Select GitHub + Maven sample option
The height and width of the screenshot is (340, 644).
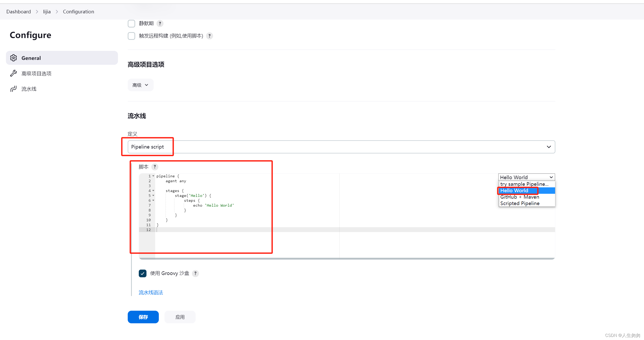tap(527, 197)
